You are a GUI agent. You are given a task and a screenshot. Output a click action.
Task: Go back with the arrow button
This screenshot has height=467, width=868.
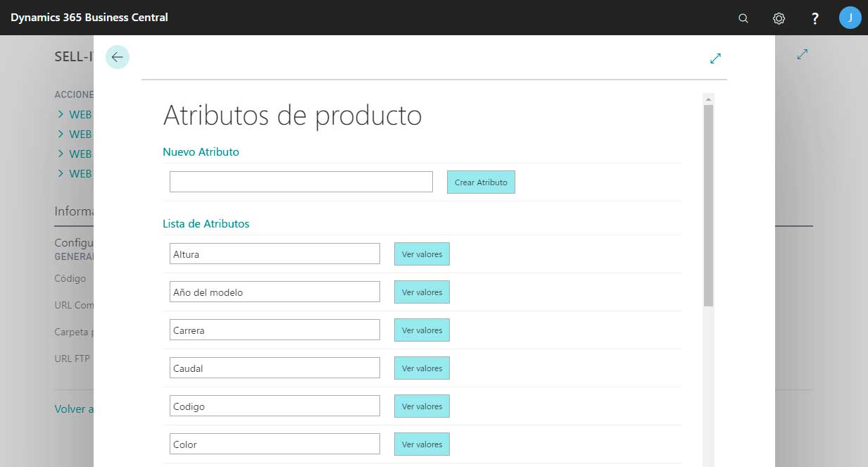point(118,57)
